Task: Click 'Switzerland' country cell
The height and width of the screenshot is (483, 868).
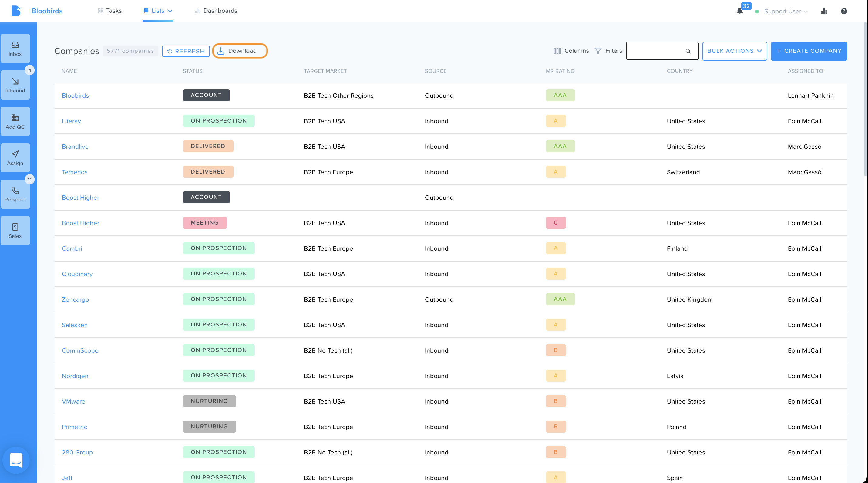Action: (683, 172)
